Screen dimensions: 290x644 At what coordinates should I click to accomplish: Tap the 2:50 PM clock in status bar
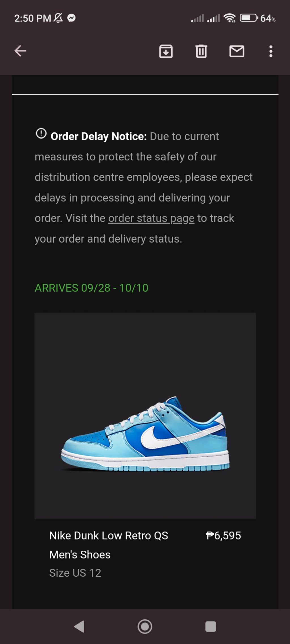click(33, 18)
